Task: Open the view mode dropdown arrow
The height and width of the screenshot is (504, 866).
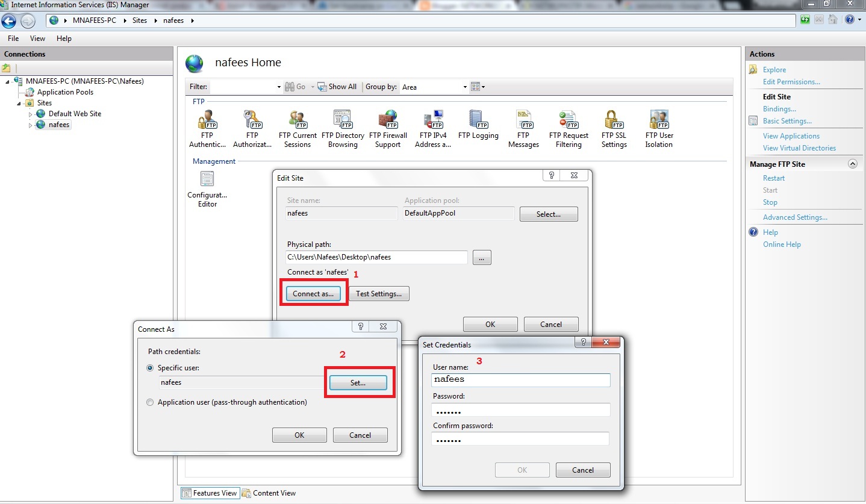Action: pos(483,87)
